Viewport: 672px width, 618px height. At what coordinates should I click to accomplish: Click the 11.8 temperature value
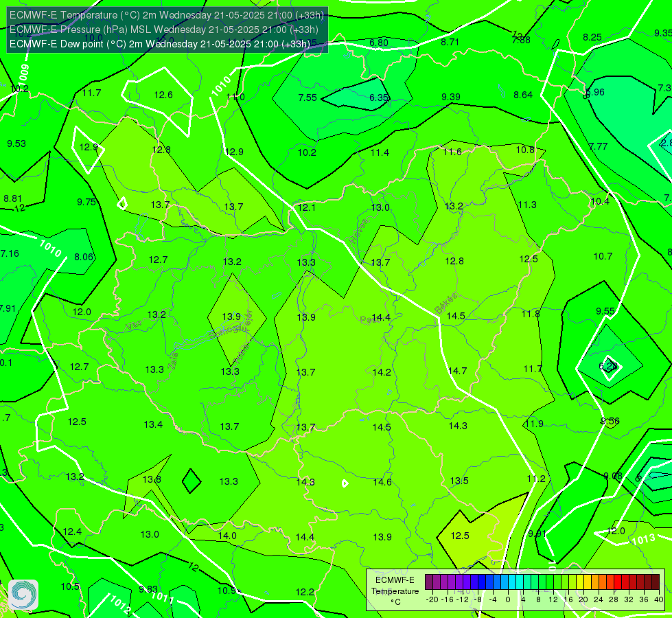coord(531,314)
